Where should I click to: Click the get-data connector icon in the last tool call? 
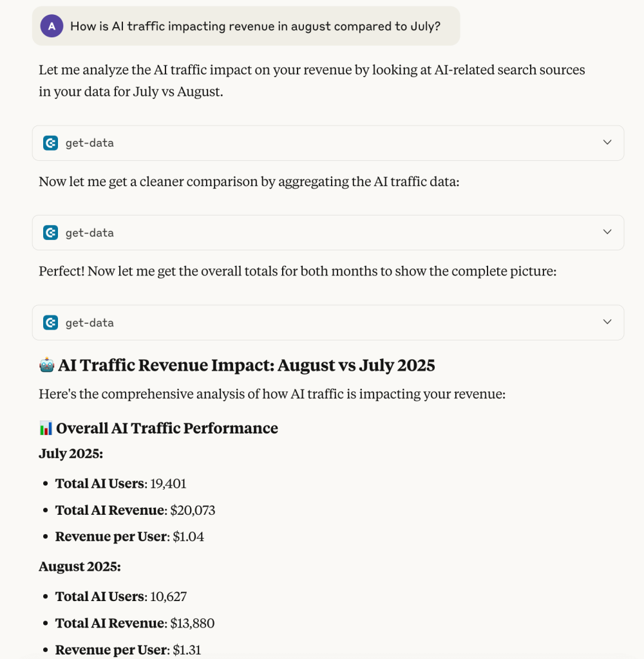(51, 322)
